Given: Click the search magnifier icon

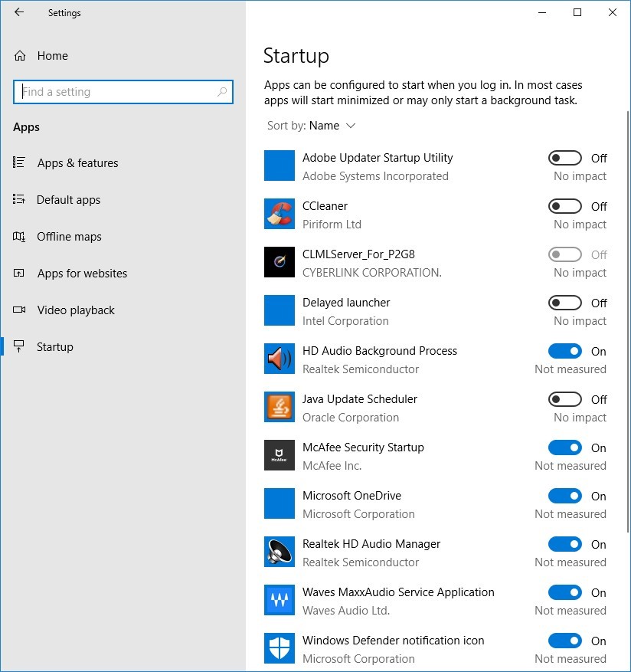Looking at the screenshot, I should 222,92.
